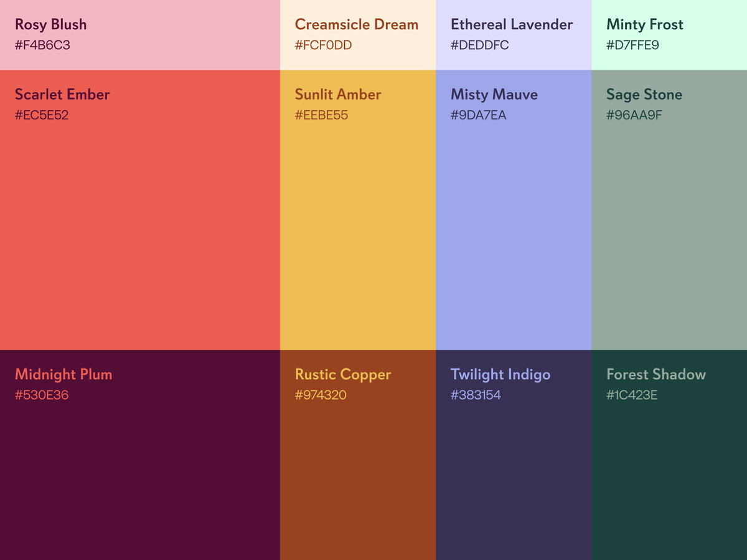Click the Midnight Plum color block

point(140,455)
